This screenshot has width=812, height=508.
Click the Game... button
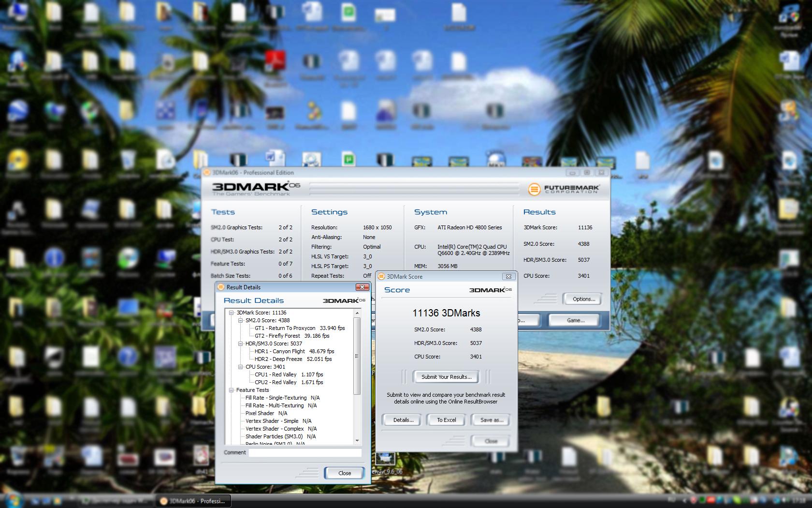[575, 320]
